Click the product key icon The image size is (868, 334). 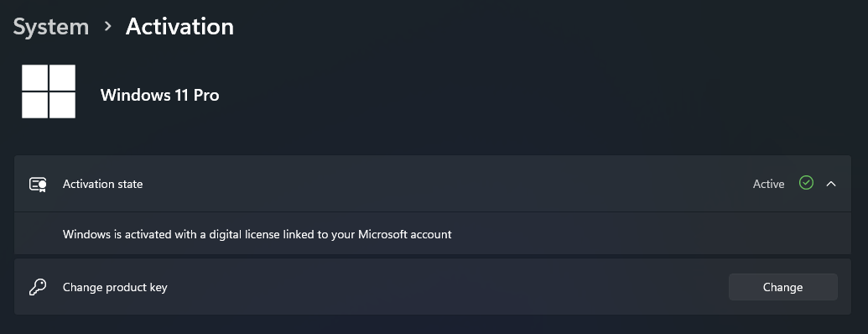point(38,287)
